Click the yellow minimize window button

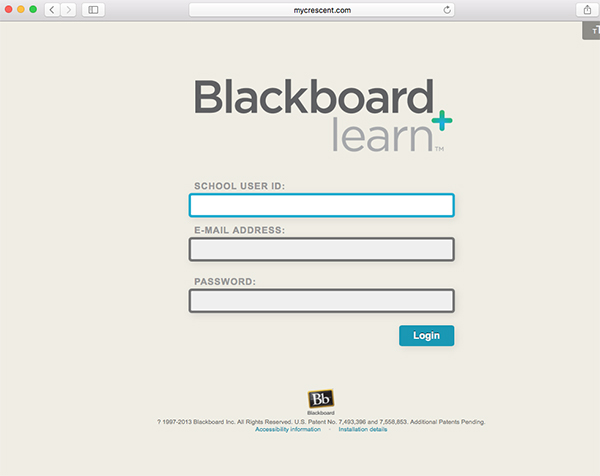21,9
